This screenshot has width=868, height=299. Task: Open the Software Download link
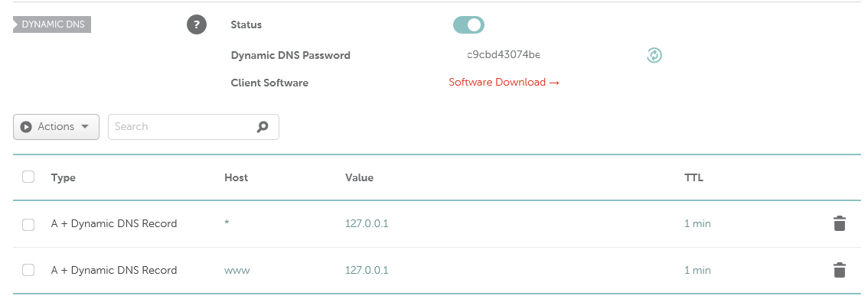coord(504,83)
